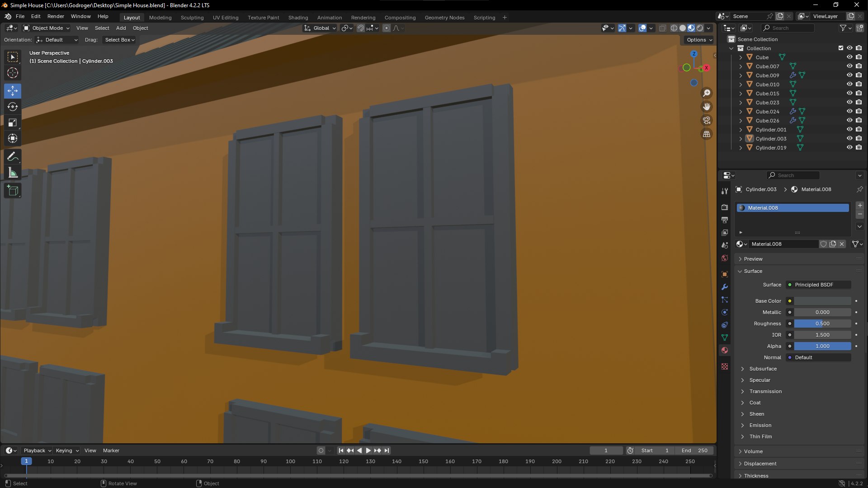This screenshot has width=868, height=488.
Task: Switch to the Shading workspace tab
Action: coord(298,18)
